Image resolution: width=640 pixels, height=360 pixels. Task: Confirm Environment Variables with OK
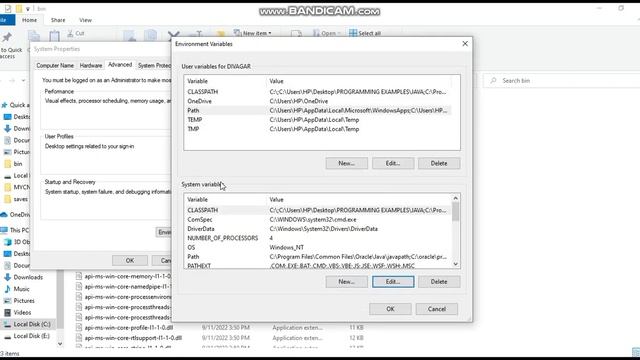(x=390, y=309)
